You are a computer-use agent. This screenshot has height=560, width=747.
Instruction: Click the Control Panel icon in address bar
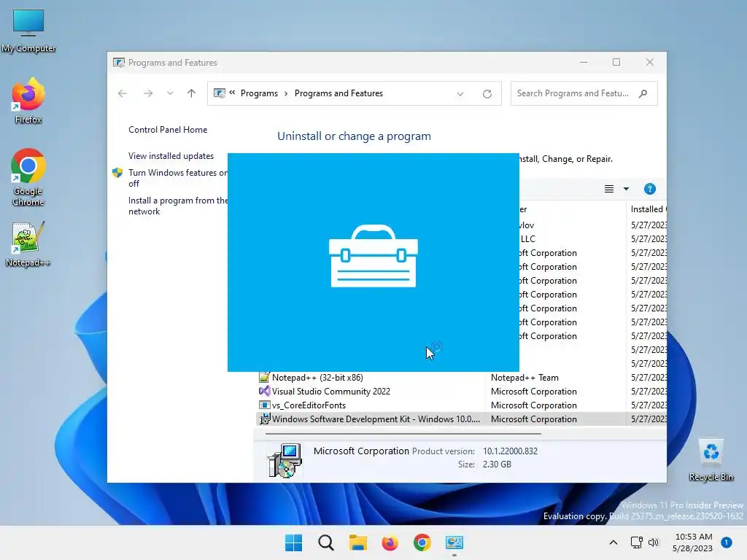coord(219,93)
